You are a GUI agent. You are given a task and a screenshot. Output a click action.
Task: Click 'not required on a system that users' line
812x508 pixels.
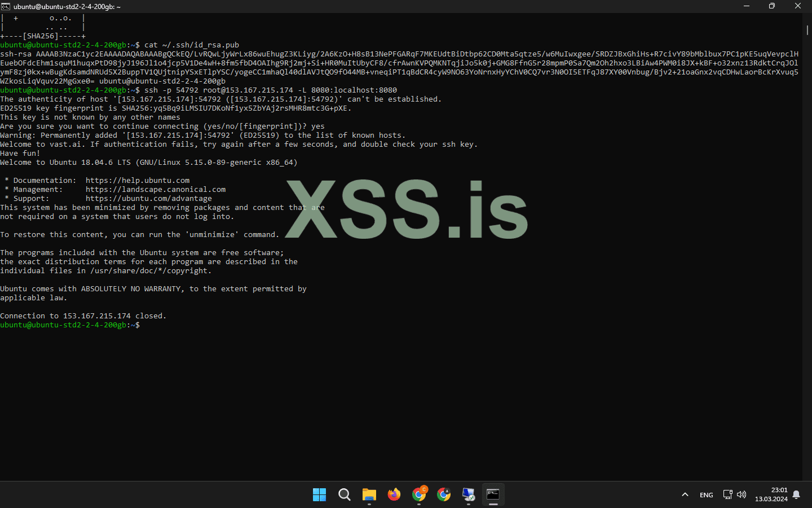click(117, 217)
